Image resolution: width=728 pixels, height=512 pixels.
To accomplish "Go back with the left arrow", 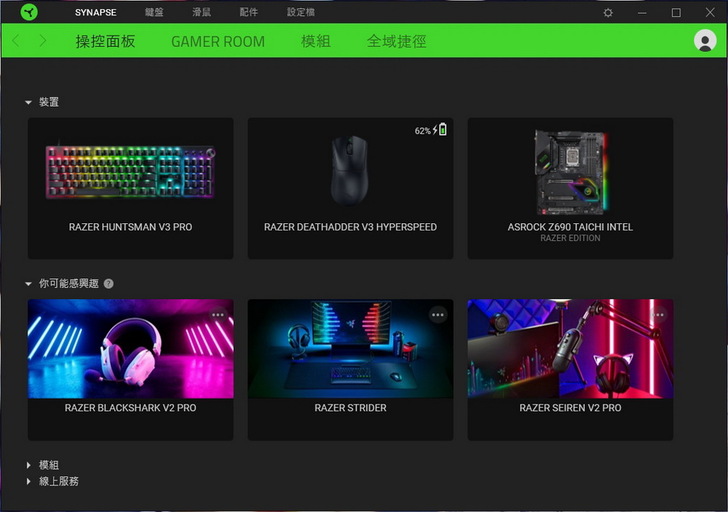I will [x=16, y=41].
